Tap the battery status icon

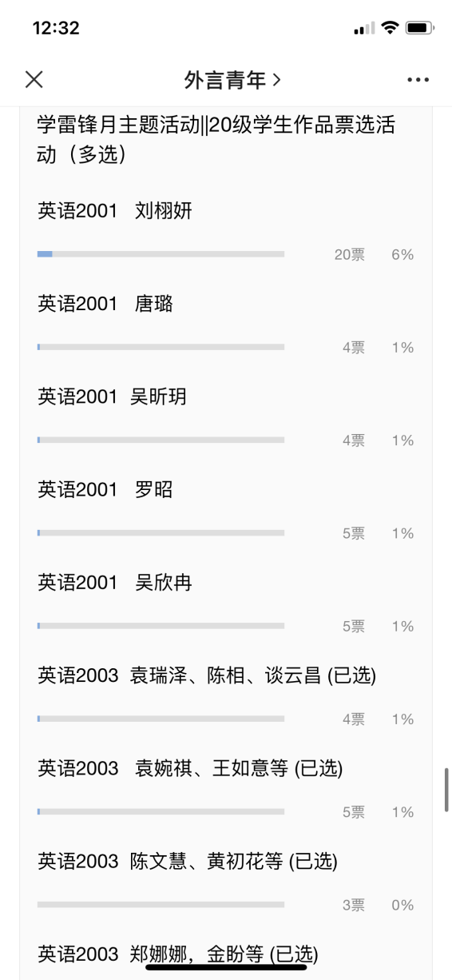pos(420,28)
